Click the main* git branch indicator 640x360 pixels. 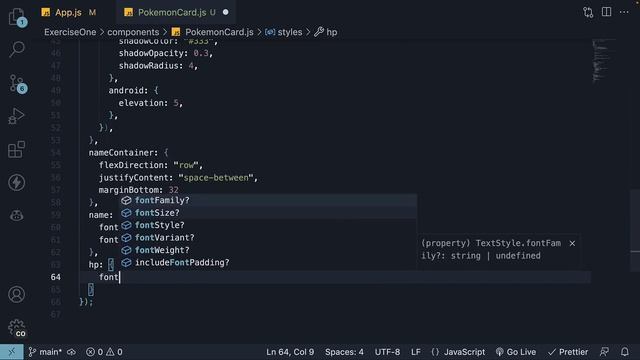coord(45,352)
